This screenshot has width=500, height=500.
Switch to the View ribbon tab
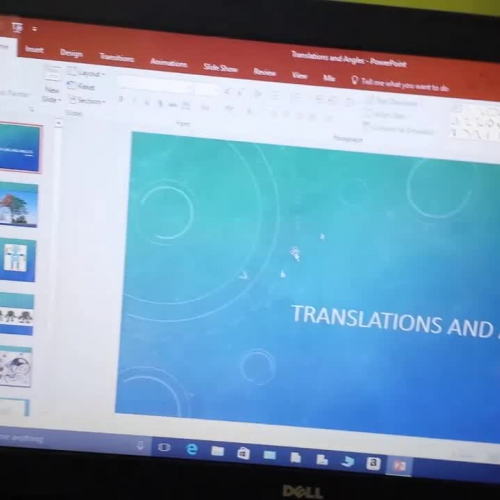(x=299, y=75)
